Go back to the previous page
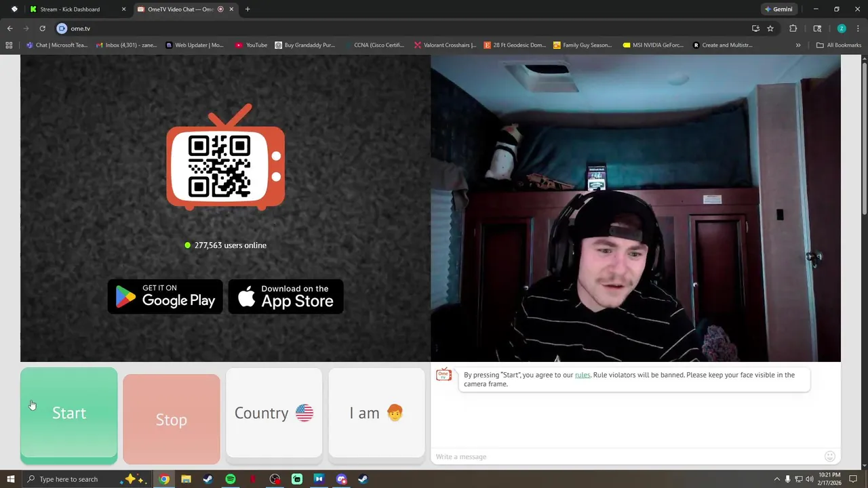The image size is (868, 488). (x=10, y=28)
